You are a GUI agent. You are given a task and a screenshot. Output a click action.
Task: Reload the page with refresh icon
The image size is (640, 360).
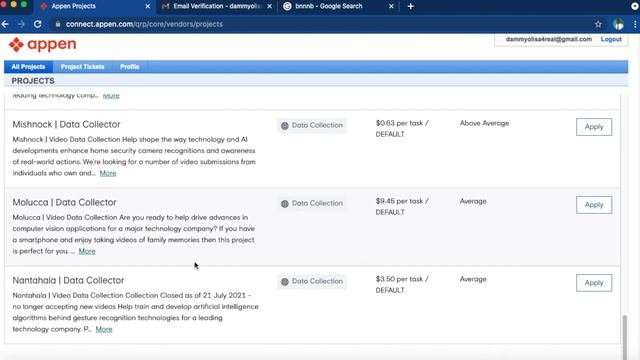click(x=38, y=24)
